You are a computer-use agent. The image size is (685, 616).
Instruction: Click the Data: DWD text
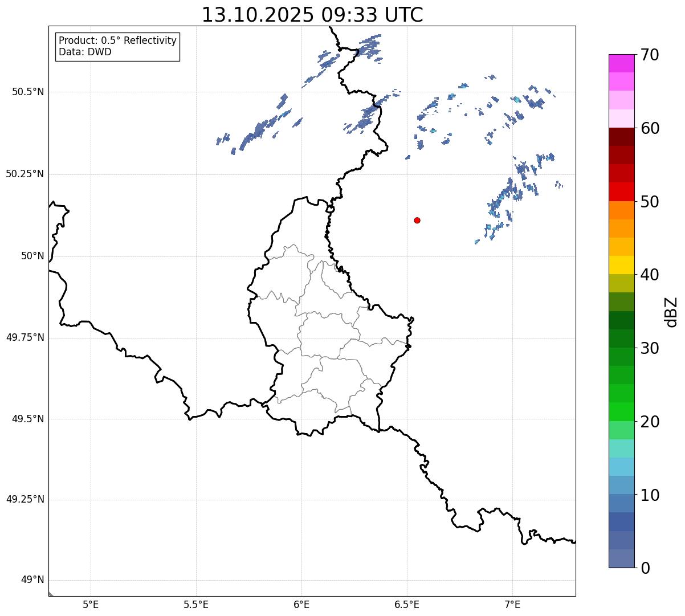(85, 52)
